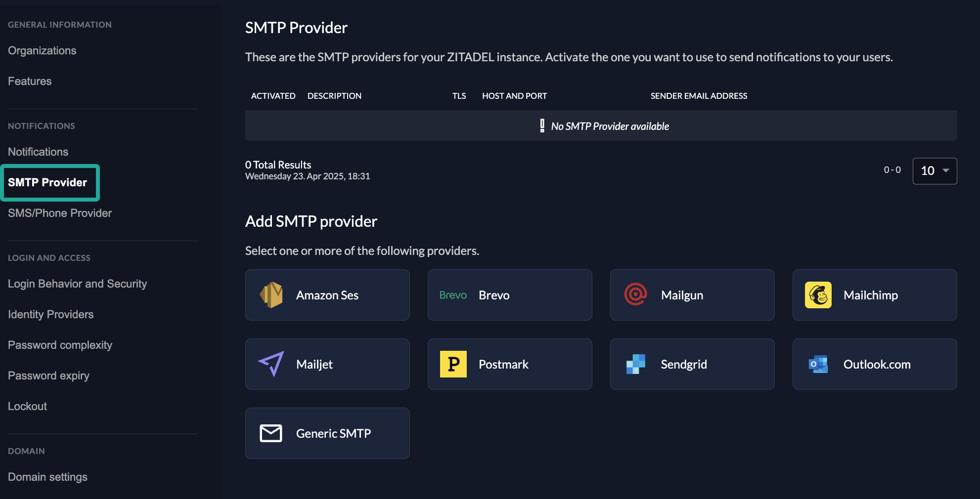Image resolution: width=980 pixels, height=499 pixels.
Task: Click the yellow Postmark P icon
Action: (453, 364)
